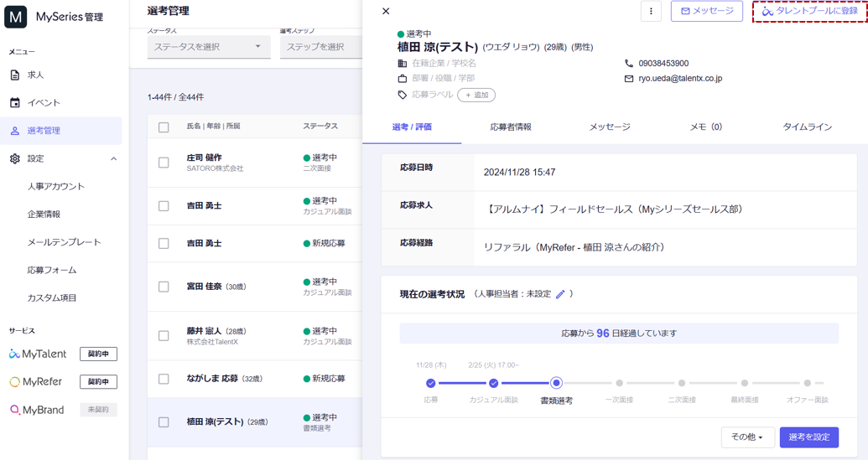Click the イベント calendar icon in sidebar
Image resolution: width=868 pixels, height=460 pixels.
15,103
